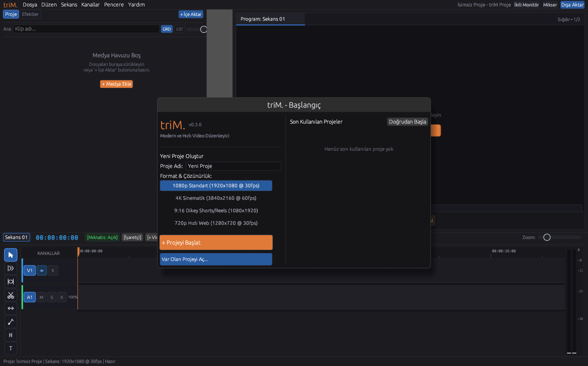Click the Proje Adı input field
Screen dimensions: 588x366
pyautogui.click(x=233, y=166)
